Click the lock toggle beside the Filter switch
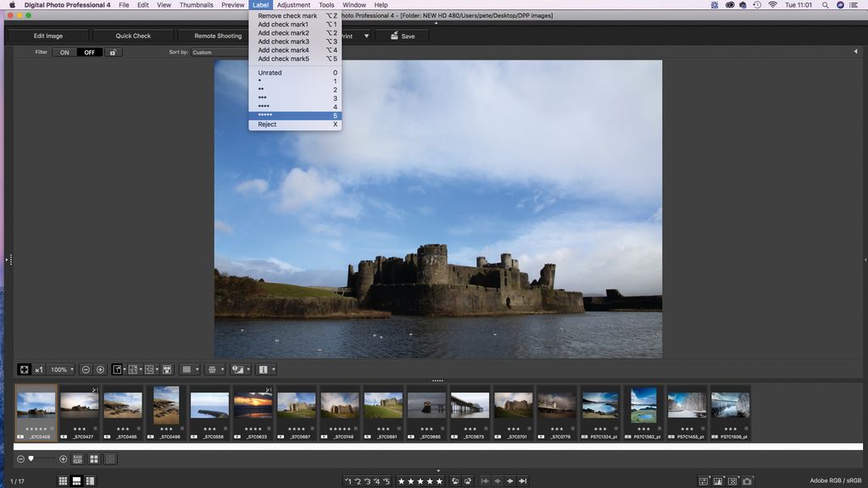This screenshot has height=488, width=868. [113, 52]
